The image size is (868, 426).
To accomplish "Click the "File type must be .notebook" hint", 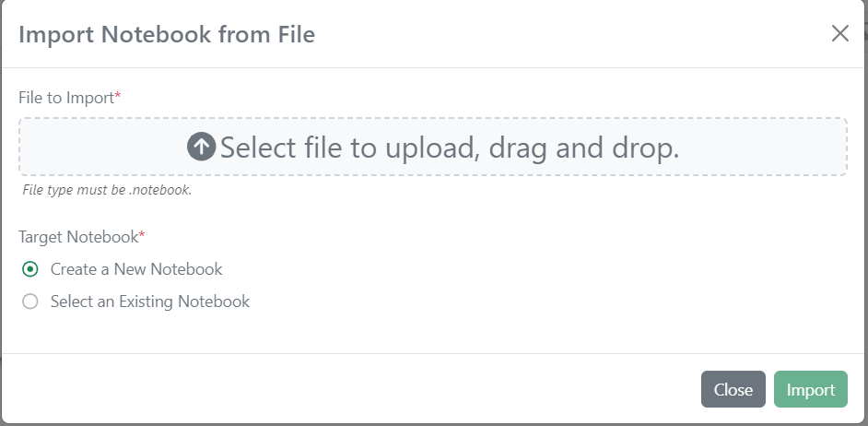I will tap(106, 191).
